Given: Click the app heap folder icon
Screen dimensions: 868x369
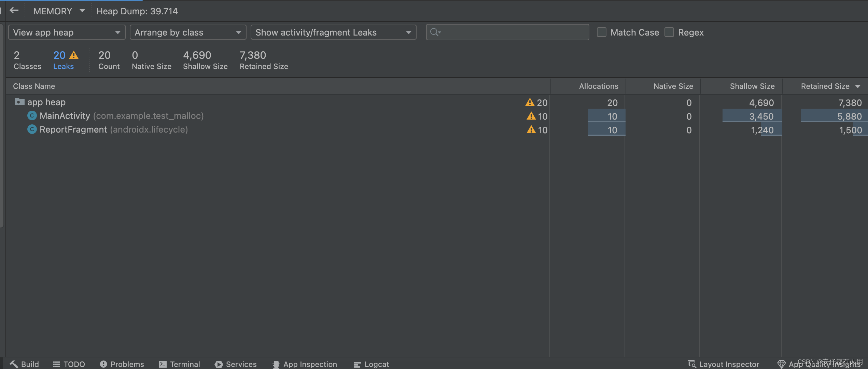Looking at the screenshot, I should click(x=19, y=101).
